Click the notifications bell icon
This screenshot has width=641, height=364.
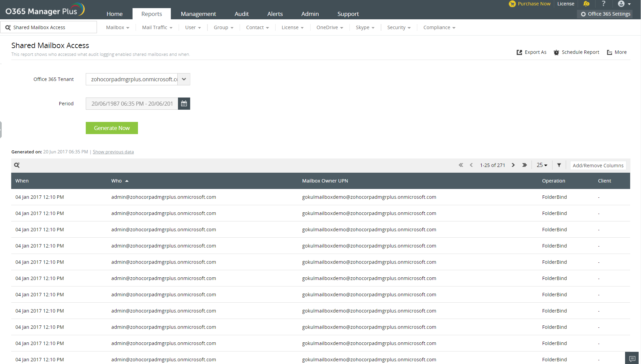[x=586, y=4]
